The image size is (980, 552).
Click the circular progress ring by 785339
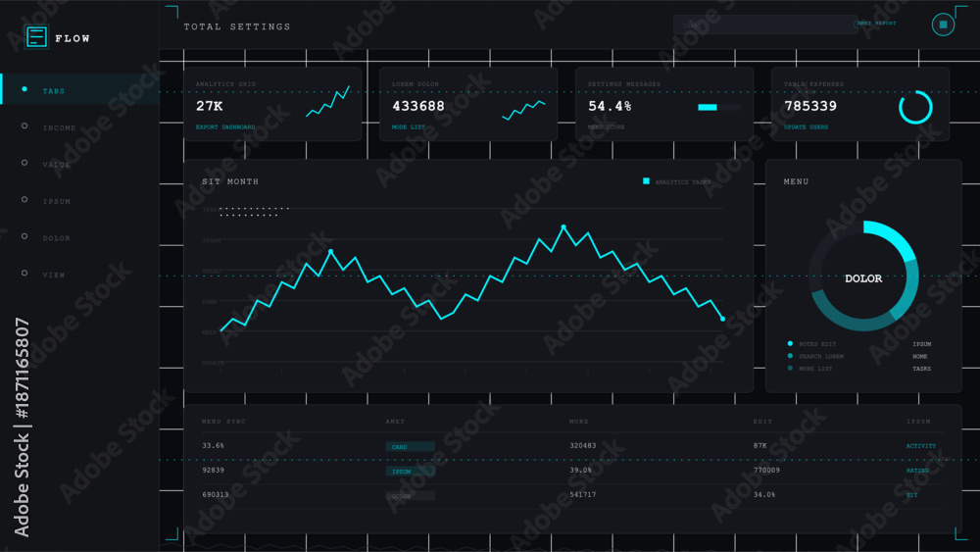pos(915,107)
